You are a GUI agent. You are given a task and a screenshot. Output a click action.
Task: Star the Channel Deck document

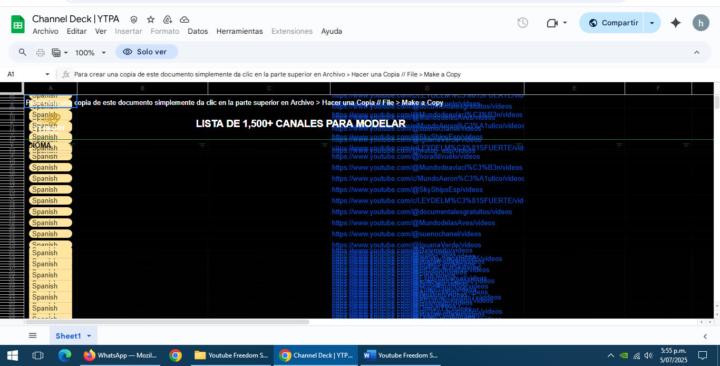coord(151,20)
